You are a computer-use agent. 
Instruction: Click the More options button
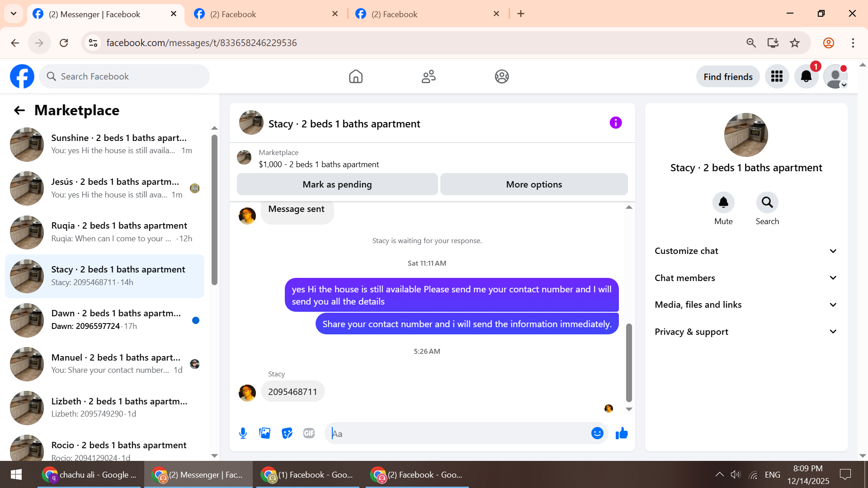pyautogui.click(x=534, y=184)
